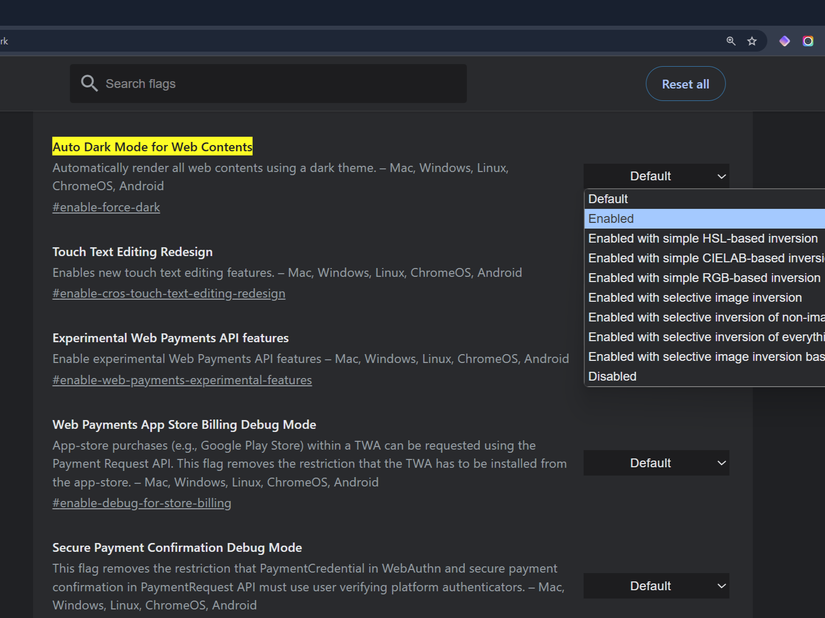Open the Web Payments App Store Billing dropdown

coord(656,463)
